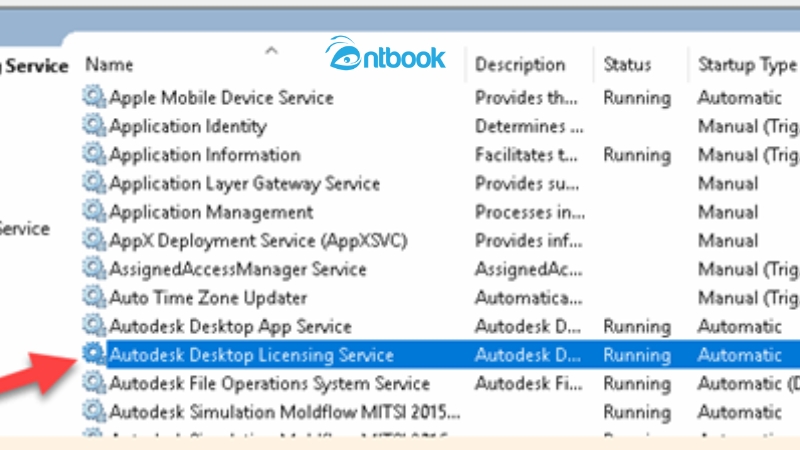Click gear icon of AppX Deployment Service
This screenshot has height=450, width=800.
coord(94,239)
